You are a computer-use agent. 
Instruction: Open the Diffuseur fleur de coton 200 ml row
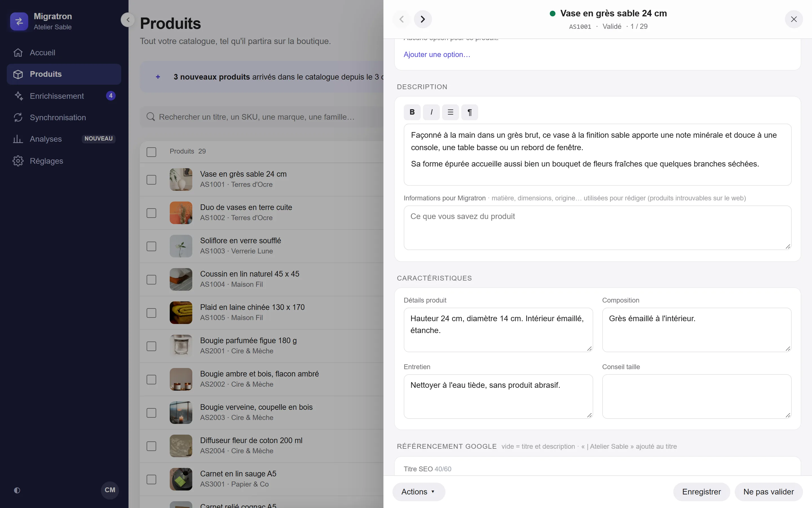tap(262, 446)
